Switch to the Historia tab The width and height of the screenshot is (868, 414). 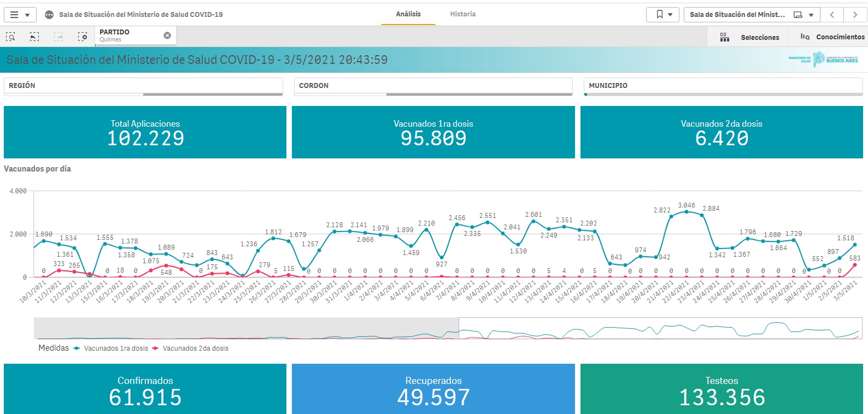pos(462,14)
